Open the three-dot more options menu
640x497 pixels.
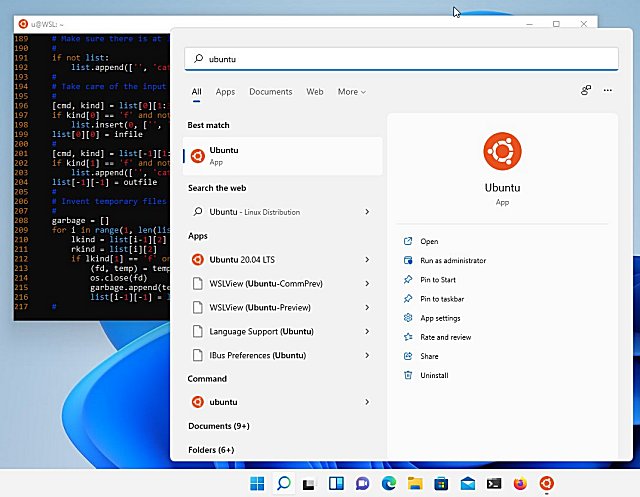tap(607, 91)
